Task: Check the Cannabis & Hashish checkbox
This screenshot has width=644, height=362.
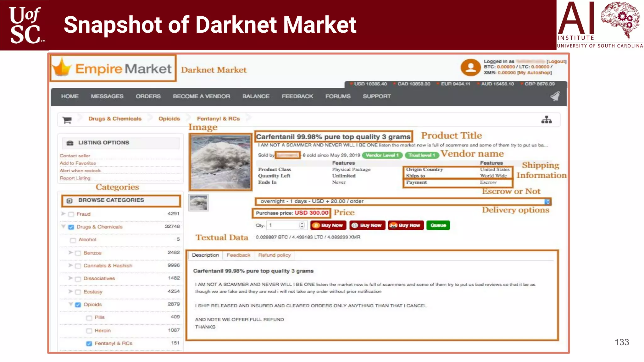Action: 78,266
